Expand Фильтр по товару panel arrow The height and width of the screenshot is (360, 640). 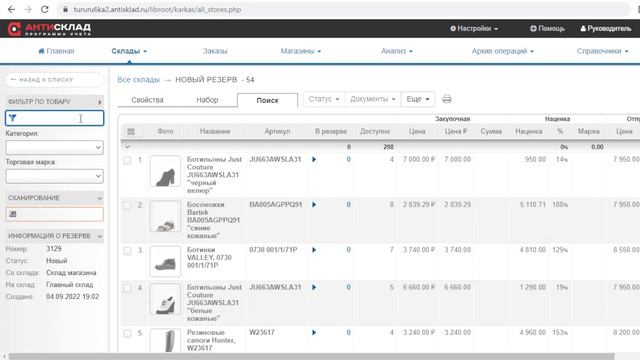100,102
